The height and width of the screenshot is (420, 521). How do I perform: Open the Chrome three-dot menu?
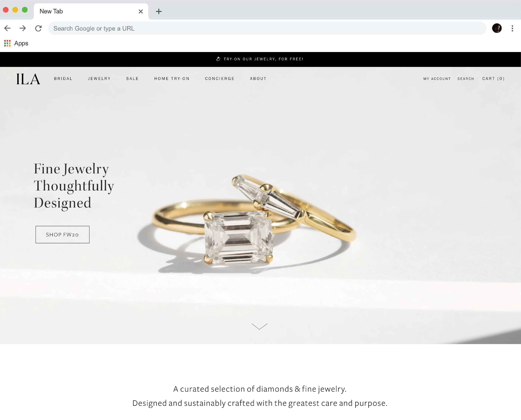(x=512, y=28)
